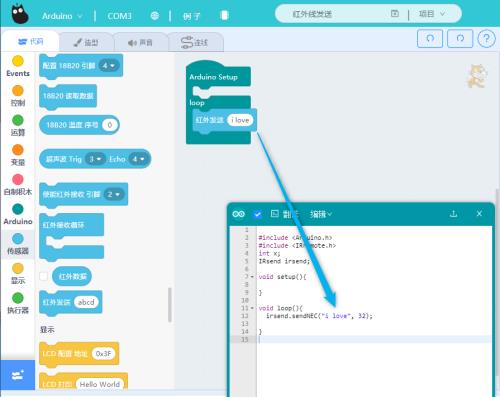
Task: Select the 控制 control category
Action: [x=18, y=96]
